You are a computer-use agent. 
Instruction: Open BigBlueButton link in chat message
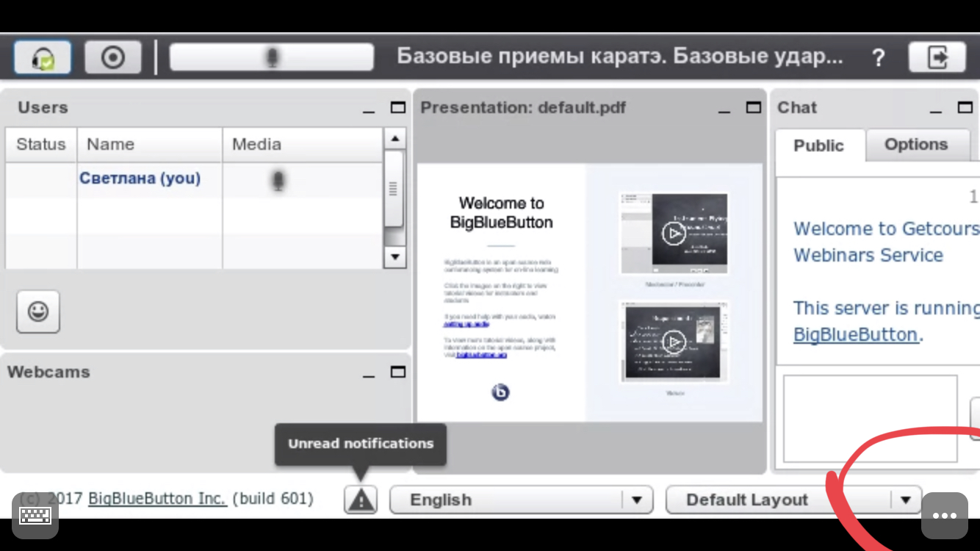pos(856,335)
